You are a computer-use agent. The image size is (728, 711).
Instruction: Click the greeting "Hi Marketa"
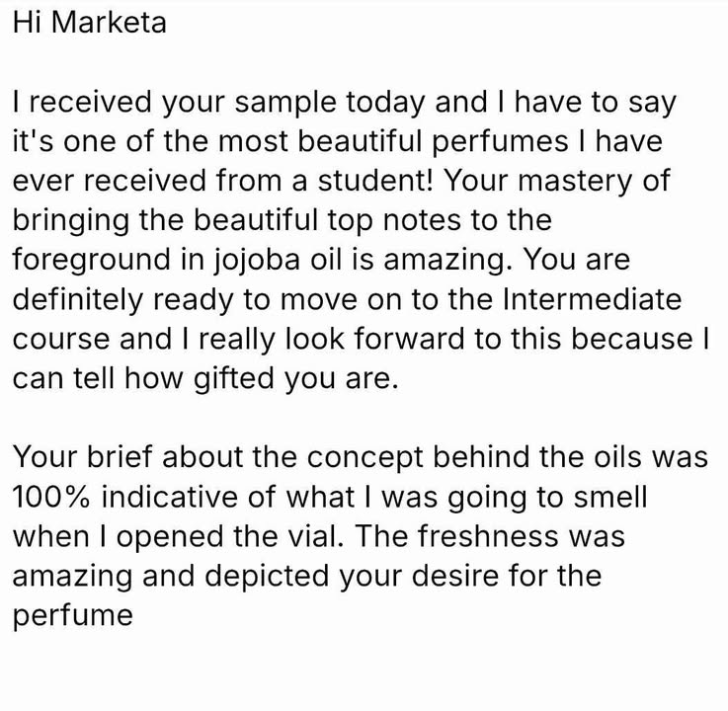[x=90, y=23]
